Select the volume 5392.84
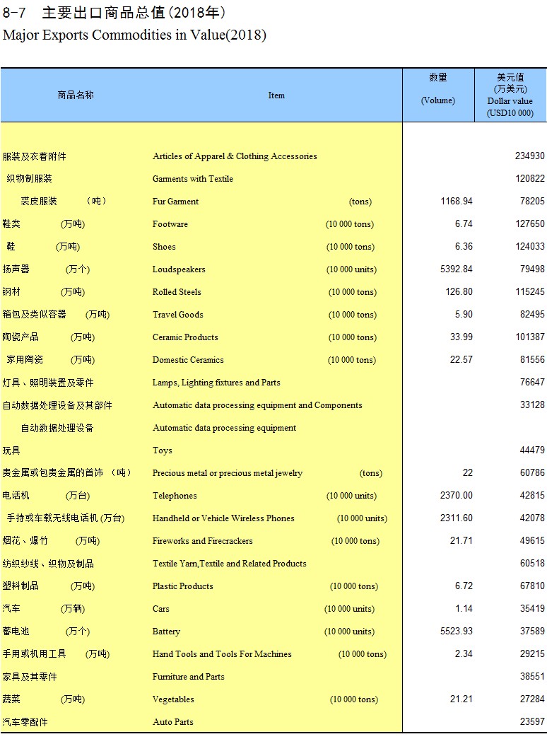547x756 pixels. pos(457,269)
